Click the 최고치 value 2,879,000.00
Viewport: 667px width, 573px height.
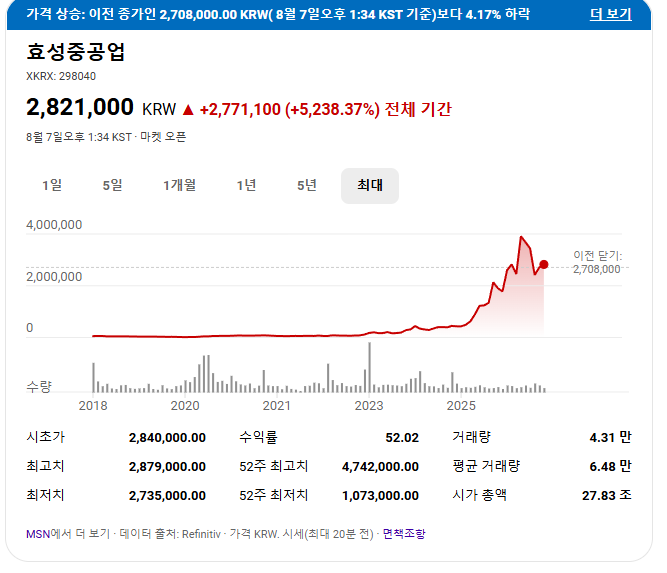pos(167,467)
